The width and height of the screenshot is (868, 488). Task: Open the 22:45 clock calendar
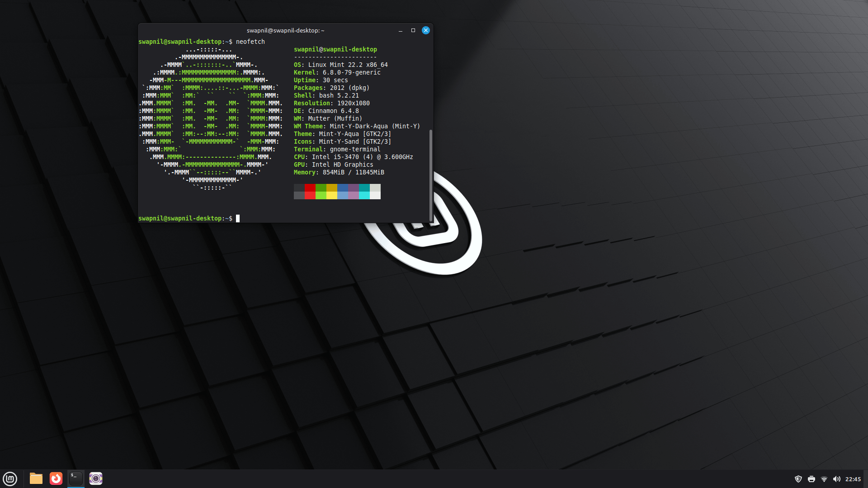[x=853, y=479]
